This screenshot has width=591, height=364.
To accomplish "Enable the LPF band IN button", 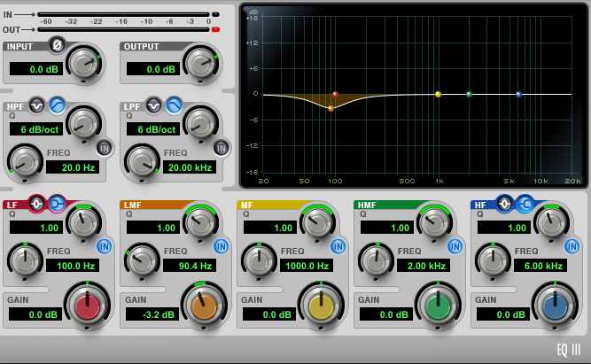I will click(222, 147).
